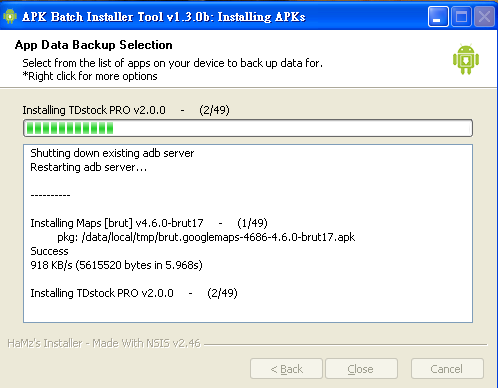Click the '918 KB/s' transfer speed line

click(116, 265)
